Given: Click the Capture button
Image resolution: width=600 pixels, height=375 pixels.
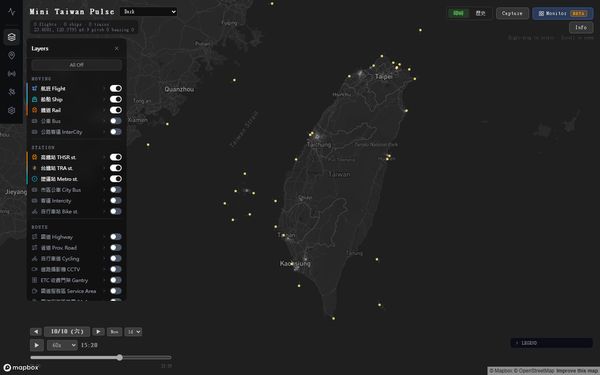Looking at the screenshot, I should tap(512, 13).
